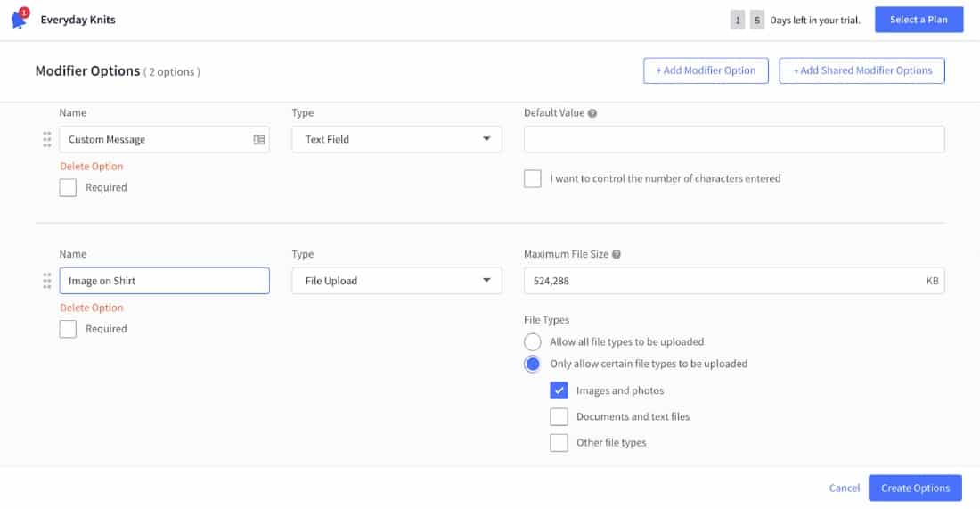
Task: Click Delete Option under Custom Message
Action: click(x=92, y=167)
